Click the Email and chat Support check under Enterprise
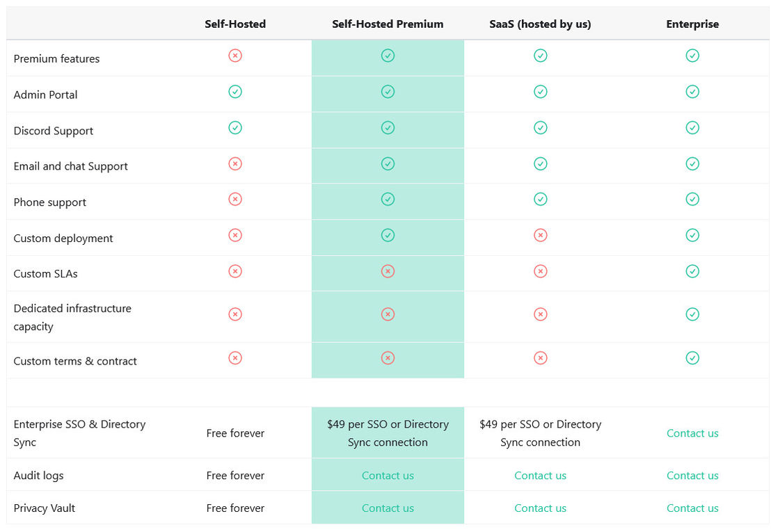Image resolution: width=771 pixels, height=532 pixels. coord(692,163)
